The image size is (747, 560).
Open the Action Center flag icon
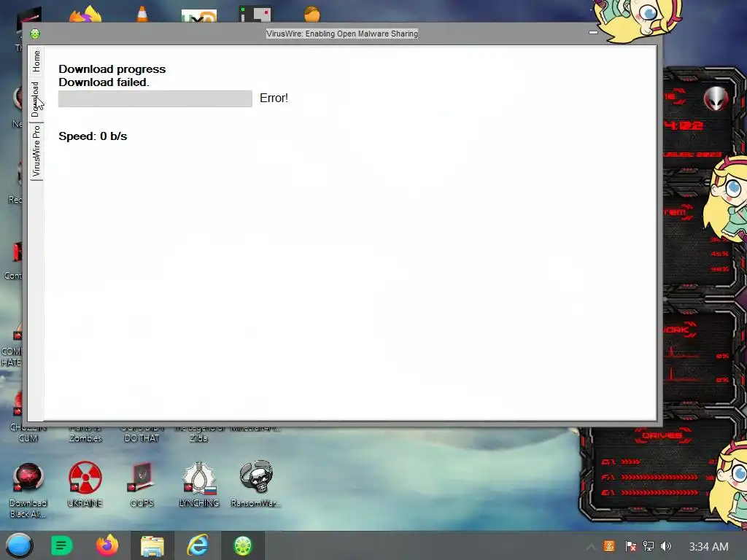point(630,546)
